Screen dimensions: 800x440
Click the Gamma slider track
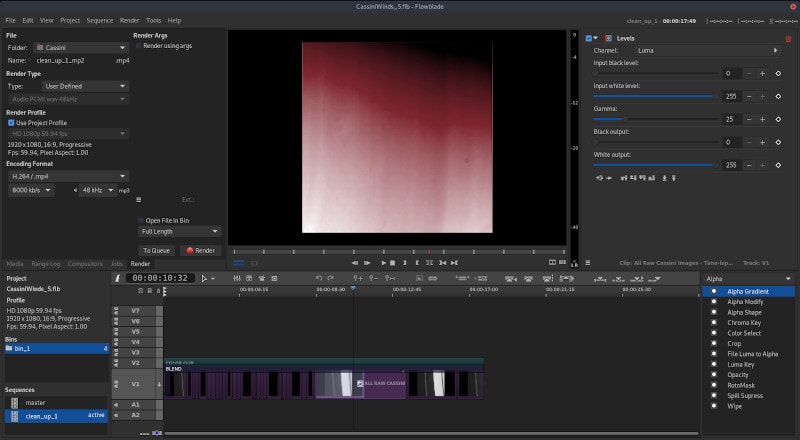pos(655,119)
